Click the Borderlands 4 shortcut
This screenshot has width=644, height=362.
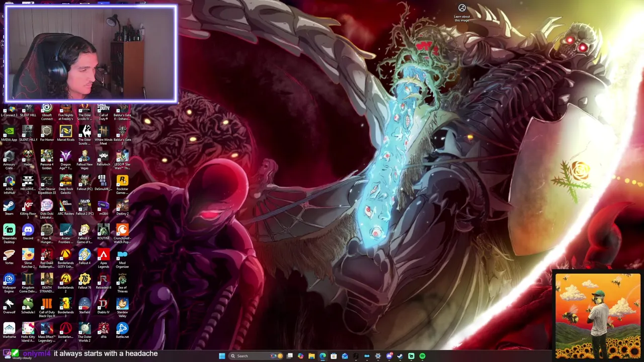pyautogui.click(x=65, y=332)
